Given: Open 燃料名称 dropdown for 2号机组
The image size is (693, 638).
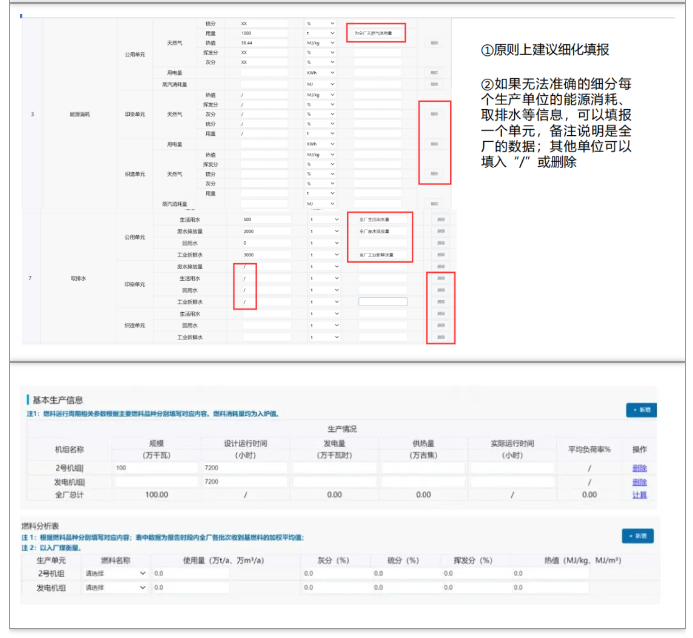Looking at the screenshot, I should point(115,574).
